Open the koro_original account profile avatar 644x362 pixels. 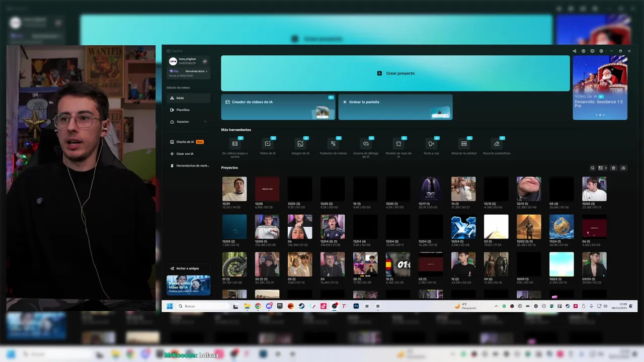point(173,61)
